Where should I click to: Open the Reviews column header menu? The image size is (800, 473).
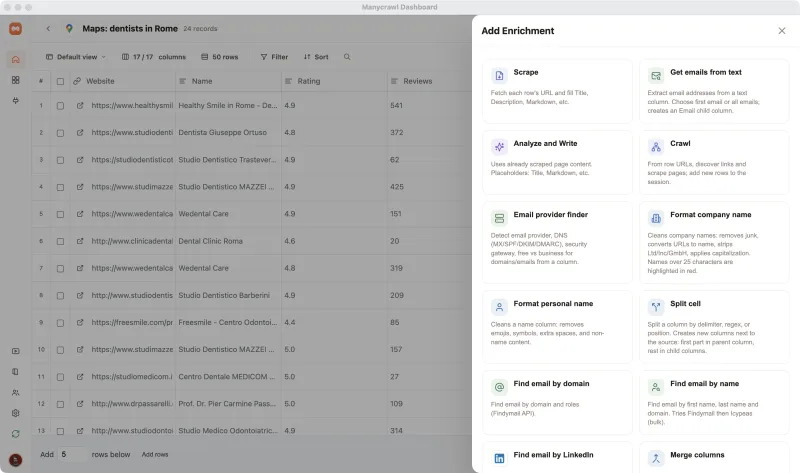430,81
